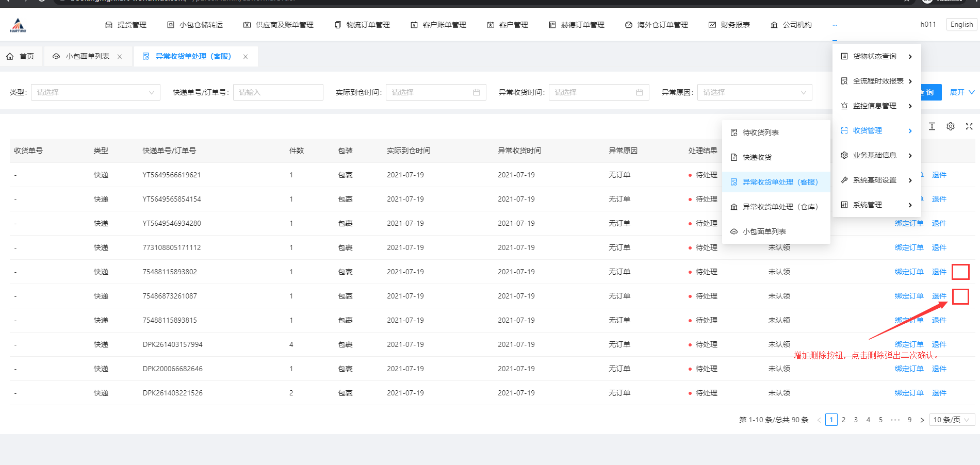This screenshot has height=465, width=980.
Task: Expand the filter panel with 展开
Action: [961, 92]
